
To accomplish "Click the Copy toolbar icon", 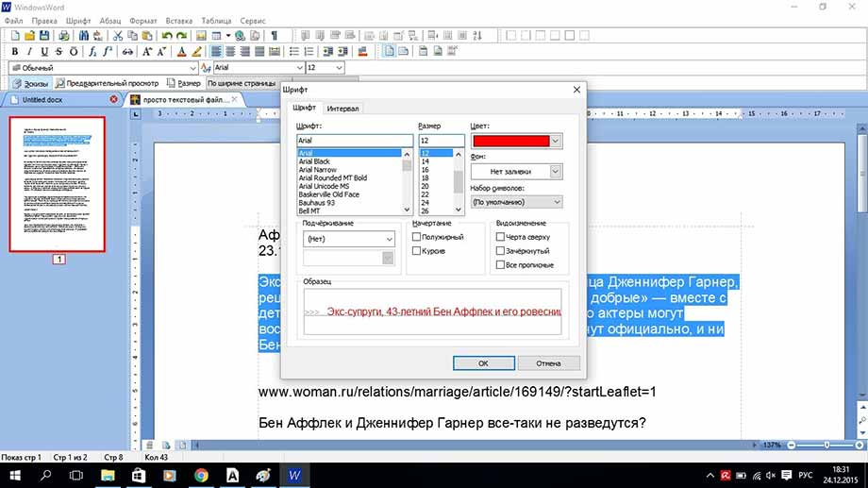I will (x=132, y=36).
